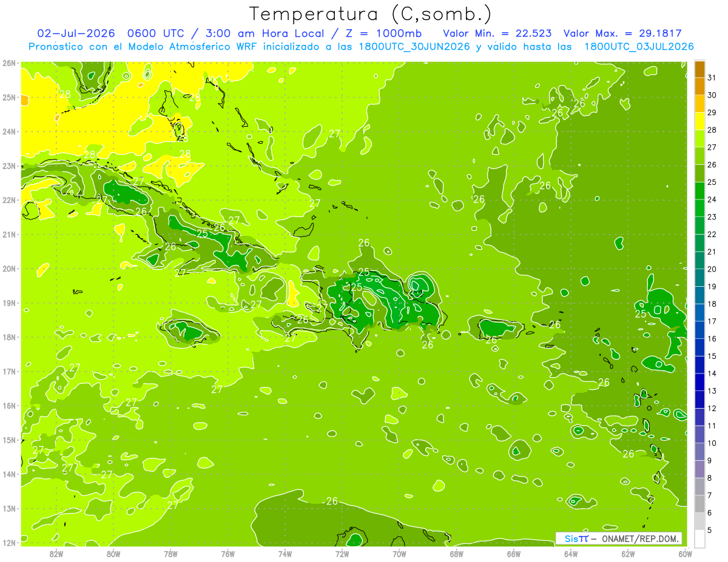Click the 24 label on the color scale

click(712, 199)
